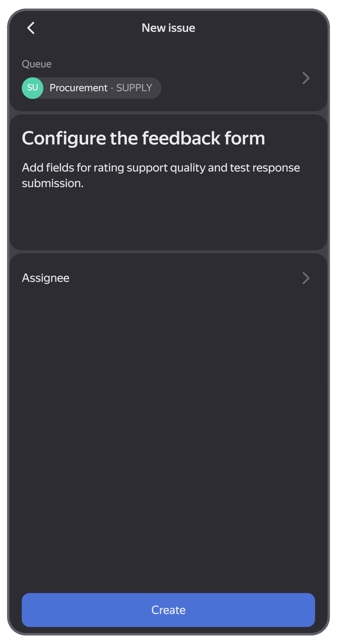The width and height of the screenshot is (337, 644).
Task: Tap the Queue field label
Action: pyautogui.click(x=37, y=64)
